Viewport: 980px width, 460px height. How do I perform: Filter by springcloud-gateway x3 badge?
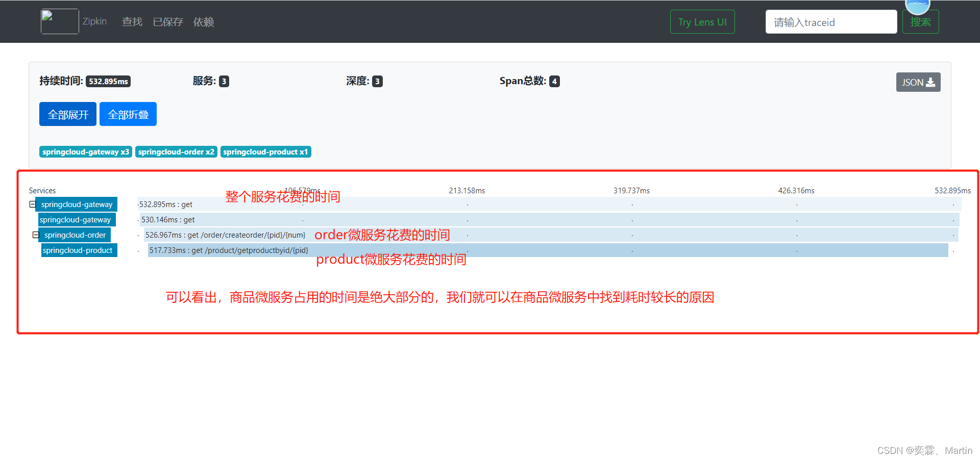tap(86, 152)
